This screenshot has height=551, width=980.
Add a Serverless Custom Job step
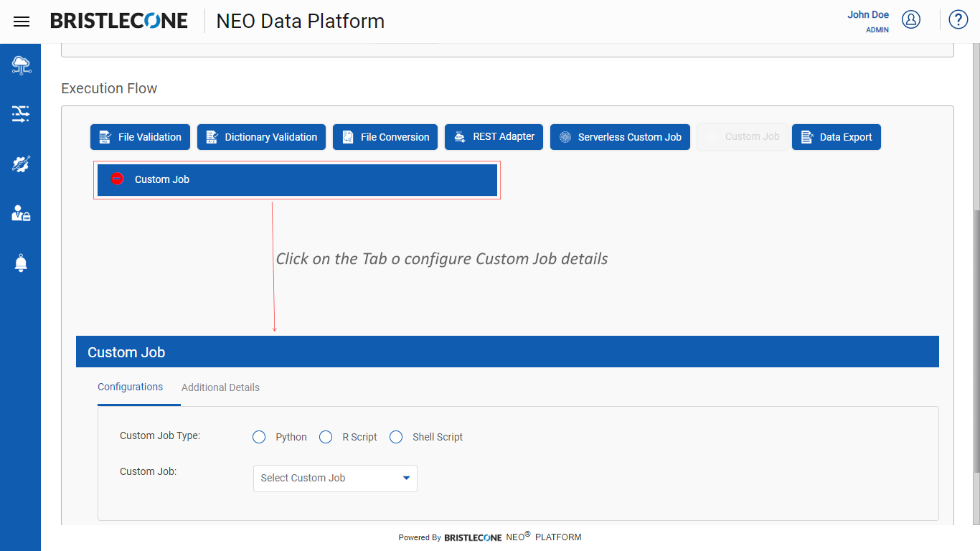pyautogui.click(x=620, y=137)
